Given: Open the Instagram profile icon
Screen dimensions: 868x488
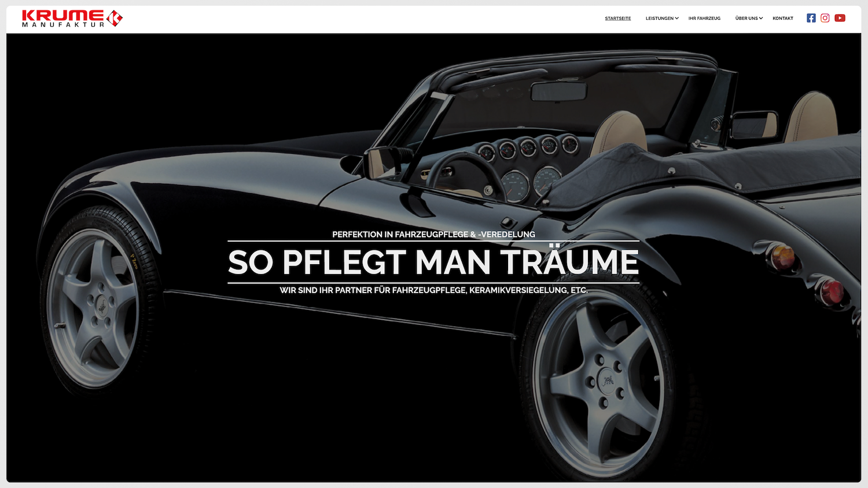Looking at the screenshot, I should coord(825,18).
